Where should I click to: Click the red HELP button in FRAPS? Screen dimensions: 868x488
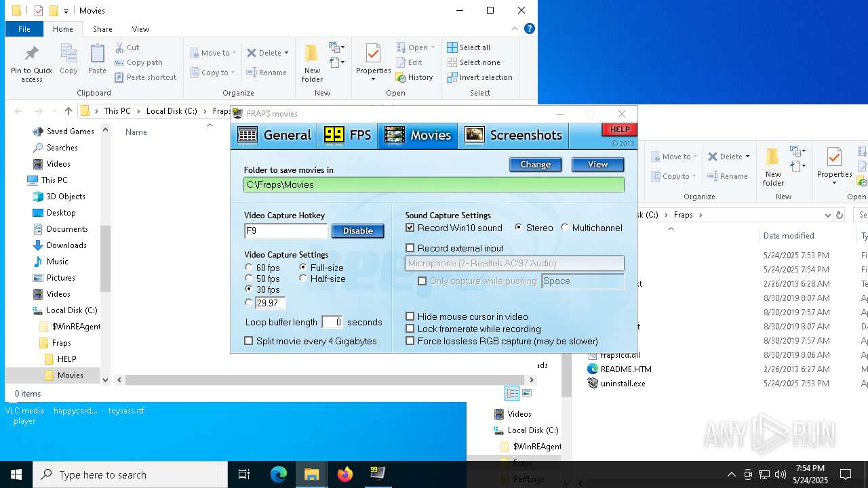pos(619,129)
